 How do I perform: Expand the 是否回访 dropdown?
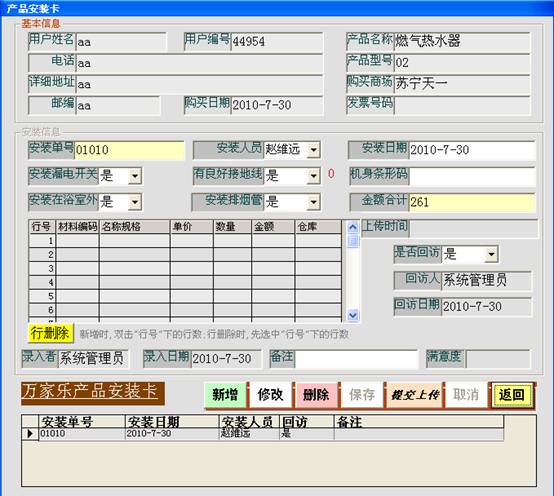pyautogui.click(x=491, y=254)
